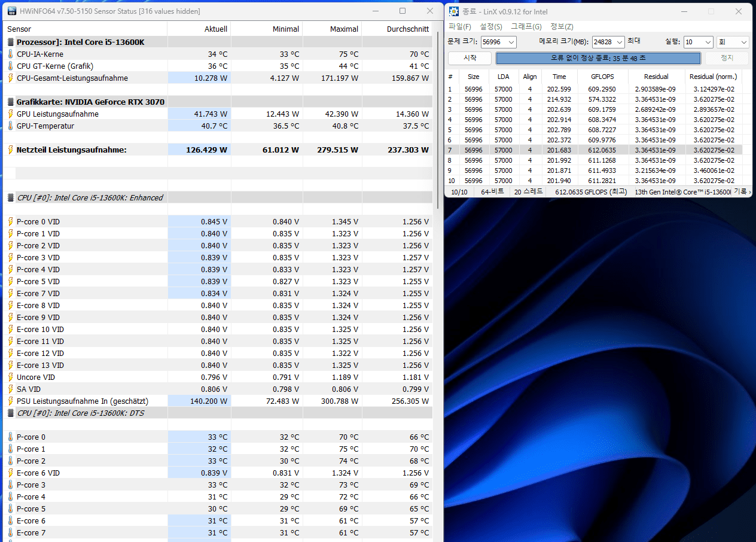Click the 64-비트 status bar entry
Viewport: 756px width, 542px height.
tap(492, 192)
